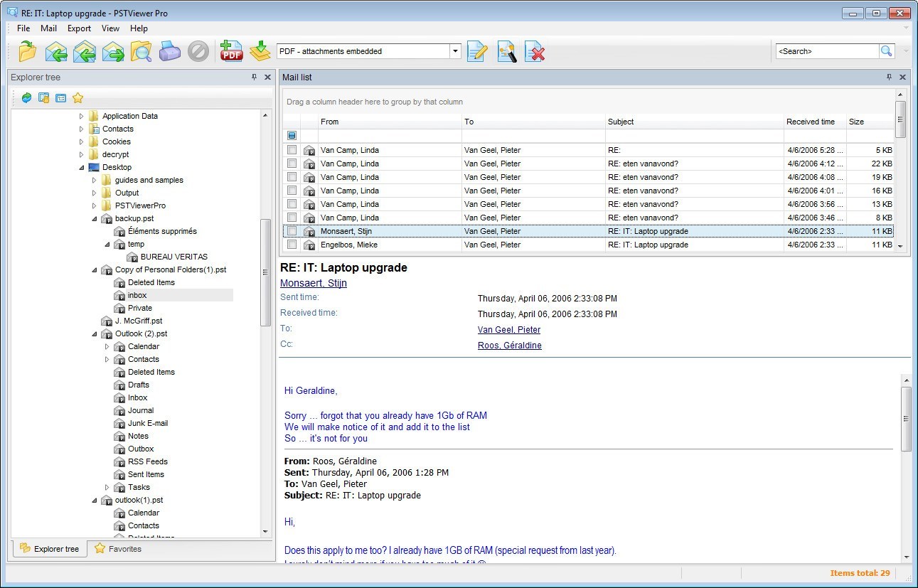Click the second Explorer tree toolbar icon
The image size is (918, 588).
click(43, 98)
